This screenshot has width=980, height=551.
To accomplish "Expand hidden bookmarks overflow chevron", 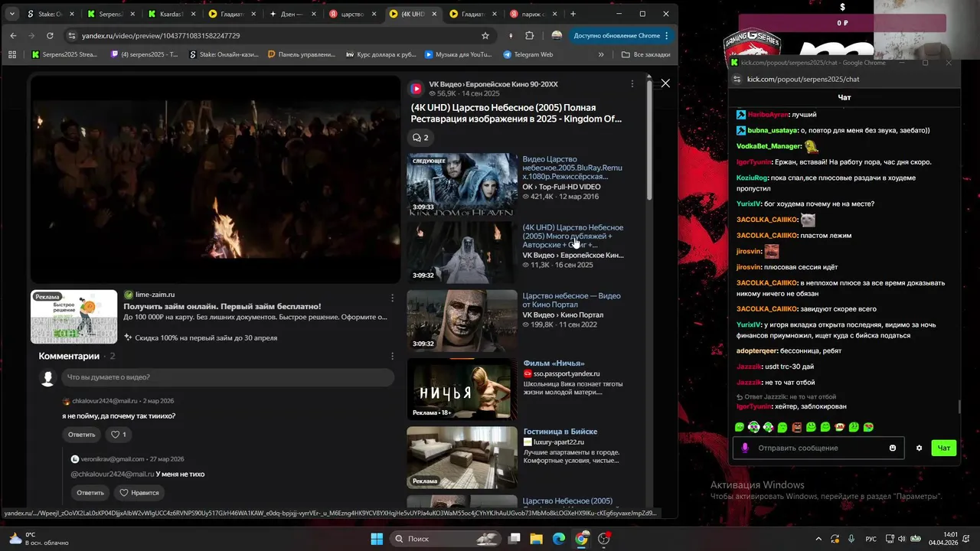I will 601,54.
